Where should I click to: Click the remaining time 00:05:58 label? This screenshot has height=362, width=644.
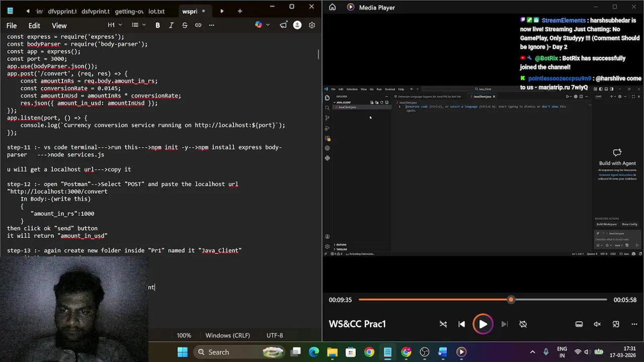[x=625, y=300]
